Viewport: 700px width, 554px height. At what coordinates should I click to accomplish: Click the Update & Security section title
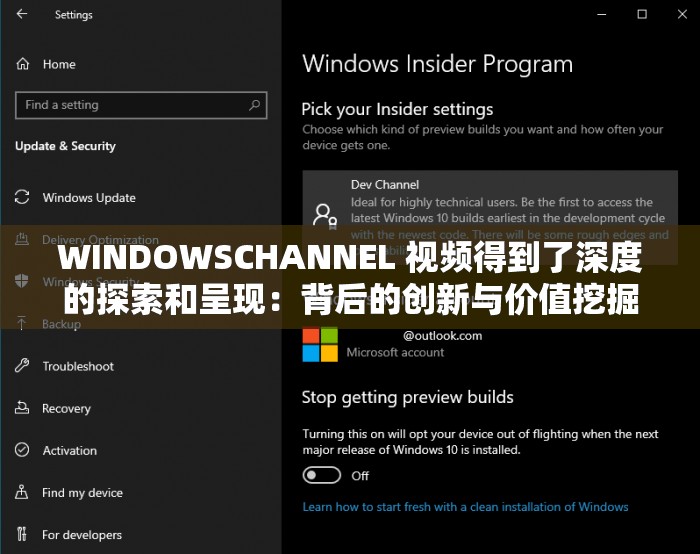[x=65, y=146]
